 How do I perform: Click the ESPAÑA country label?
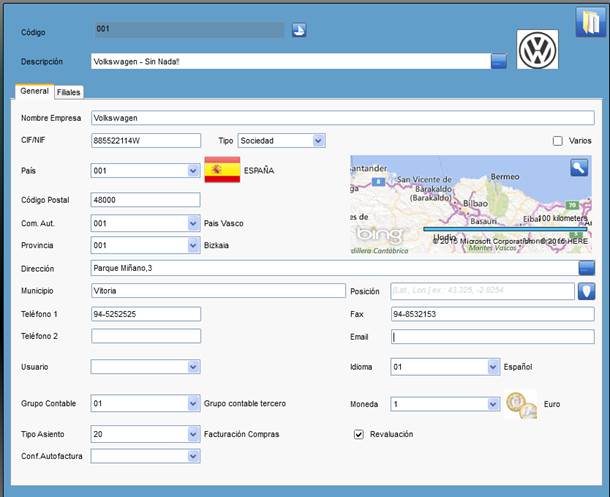[x=259, y=170]
